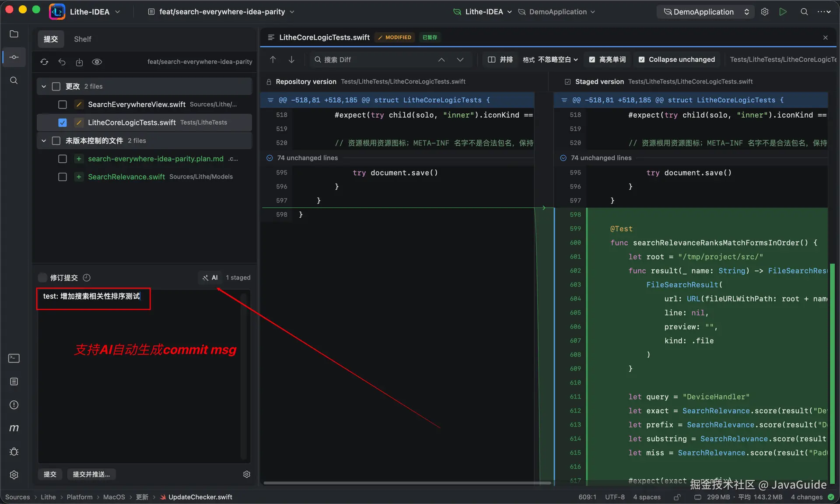Select the LitheCoreLogicTests.swift diff tab

pos(324,38)
